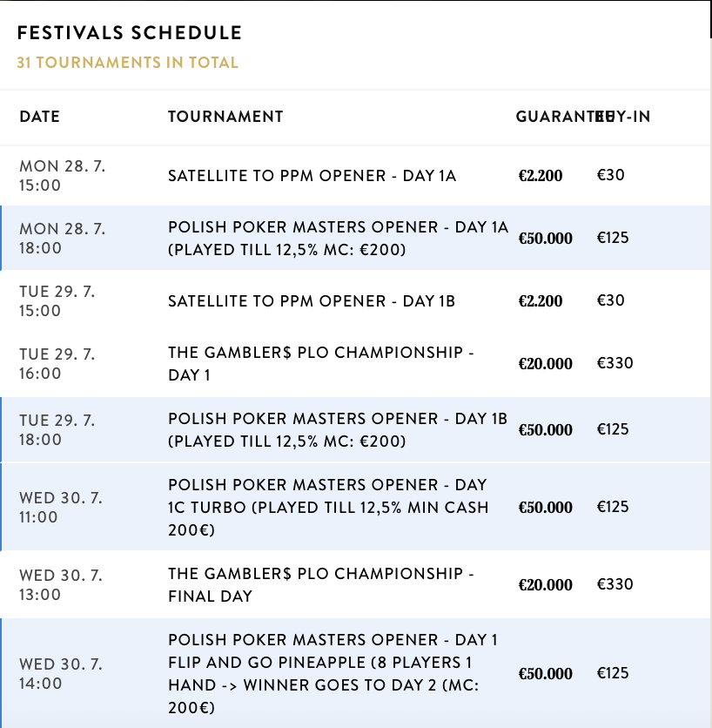The width and height of the screenshot is (712, 728).
Task: Select Satellite to PPM Opener Day 1B
Action: coord(312,301)
